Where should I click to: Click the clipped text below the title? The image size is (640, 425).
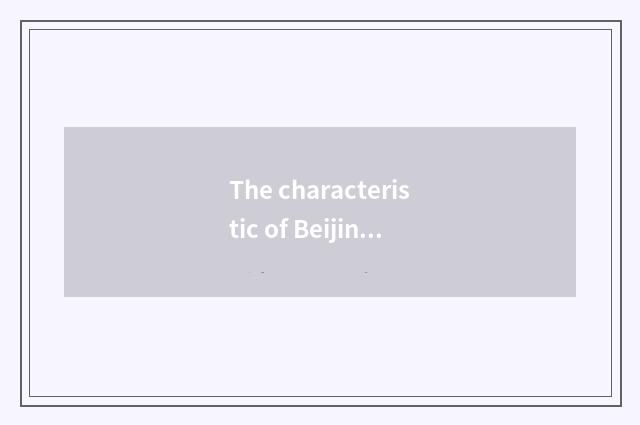[310, 272]
